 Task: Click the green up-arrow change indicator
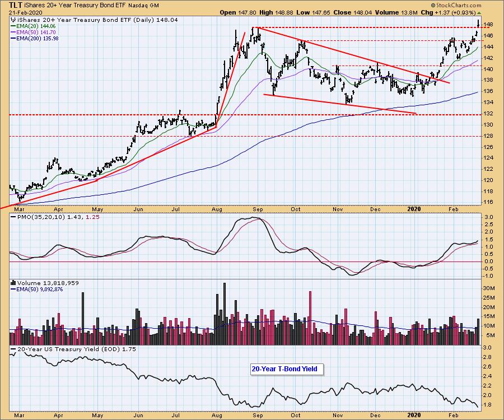(x=479, y=13)
